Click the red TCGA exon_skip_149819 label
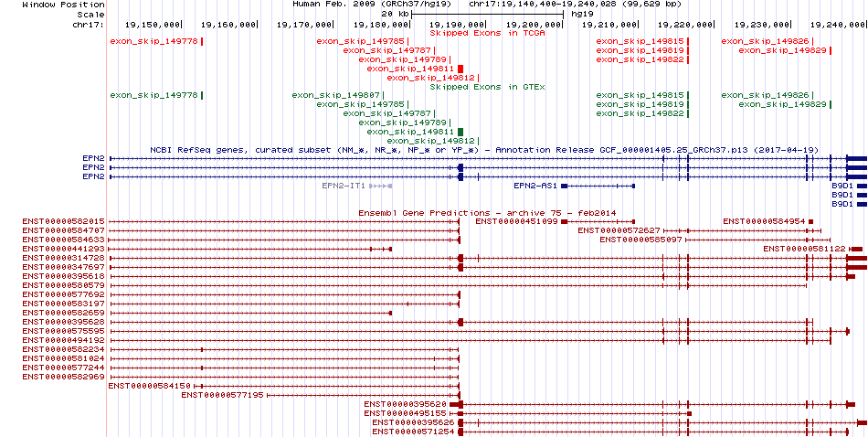This screenshot has width=868, height=437. 640,50
